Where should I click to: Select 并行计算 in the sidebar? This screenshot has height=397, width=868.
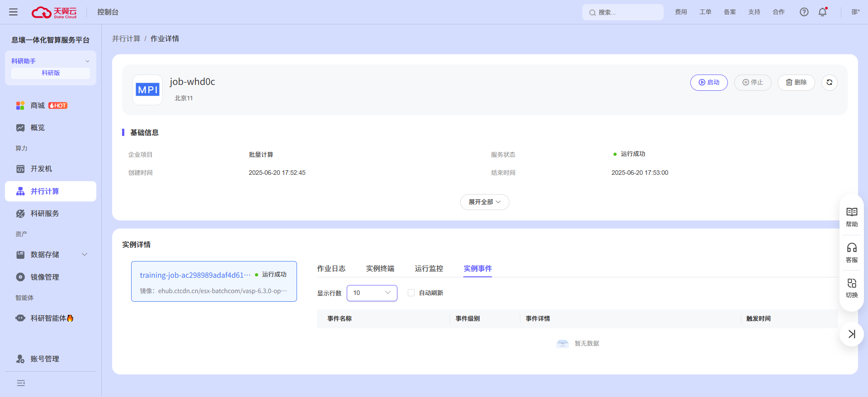[x=51, y=191]
